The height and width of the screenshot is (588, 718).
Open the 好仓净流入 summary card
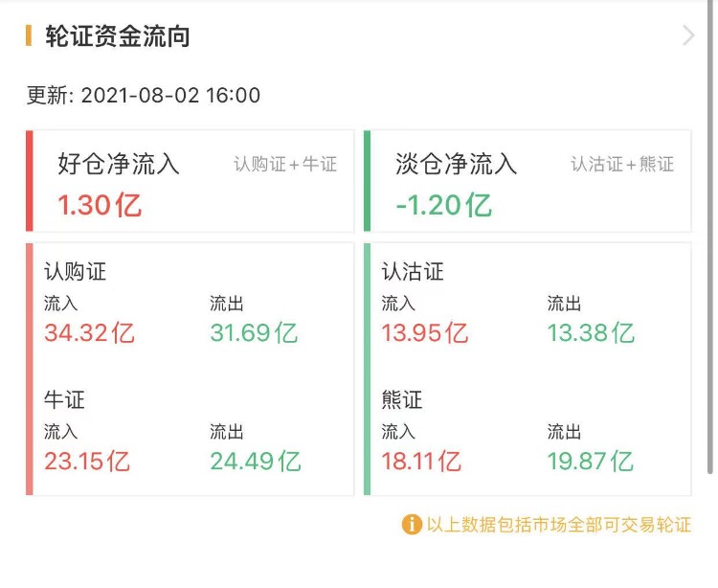(191, 182)
